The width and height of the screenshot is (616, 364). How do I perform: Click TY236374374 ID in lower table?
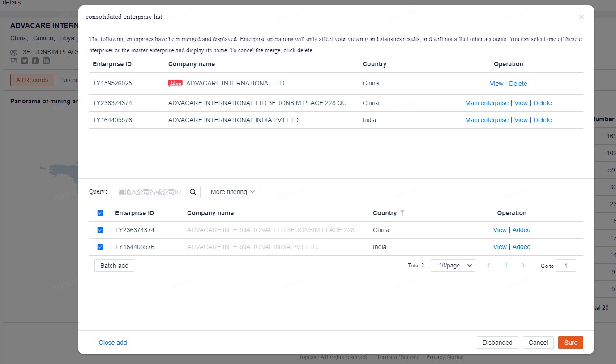click(135, 230)
